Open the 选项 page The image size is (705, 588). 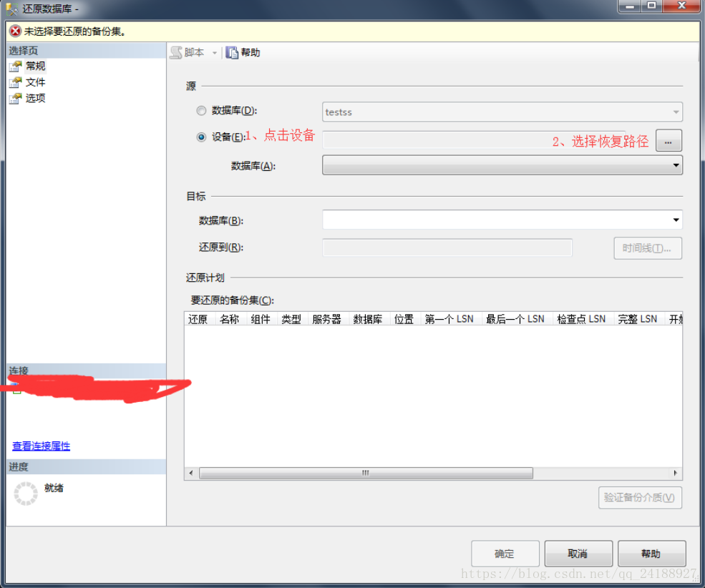tap(36, 99)
